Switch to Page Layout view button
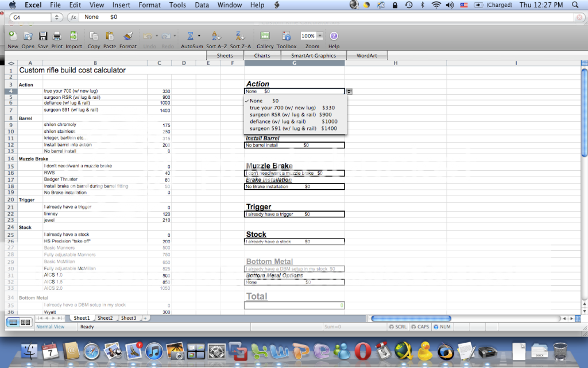This screenshot has height=368, width=588. (25, 323)
